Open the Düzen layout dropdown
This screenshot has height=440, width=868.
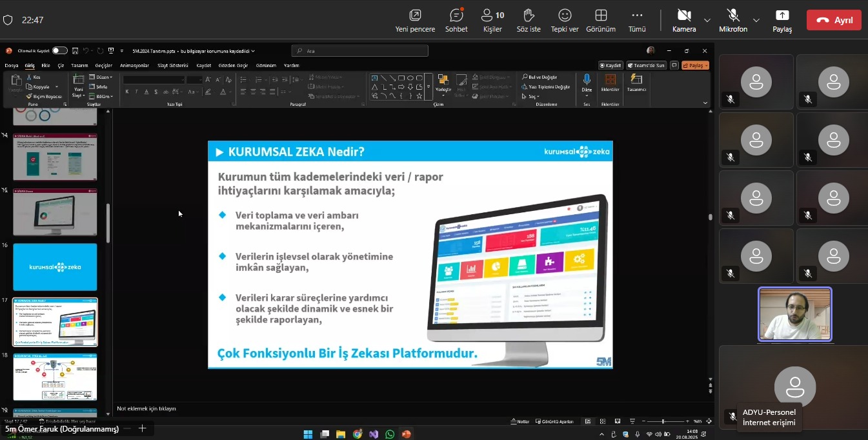(101, 77)
